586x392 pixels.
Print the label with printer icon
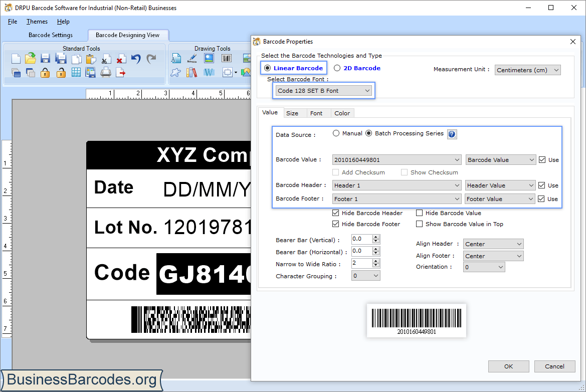point(106,73)
